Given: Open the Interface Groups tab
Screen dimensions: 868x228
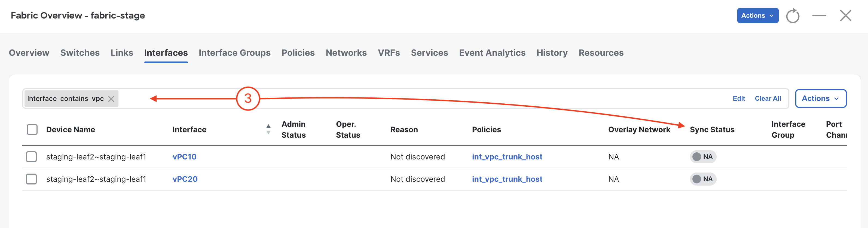Looking at the screenshot, I should [234, 53].
